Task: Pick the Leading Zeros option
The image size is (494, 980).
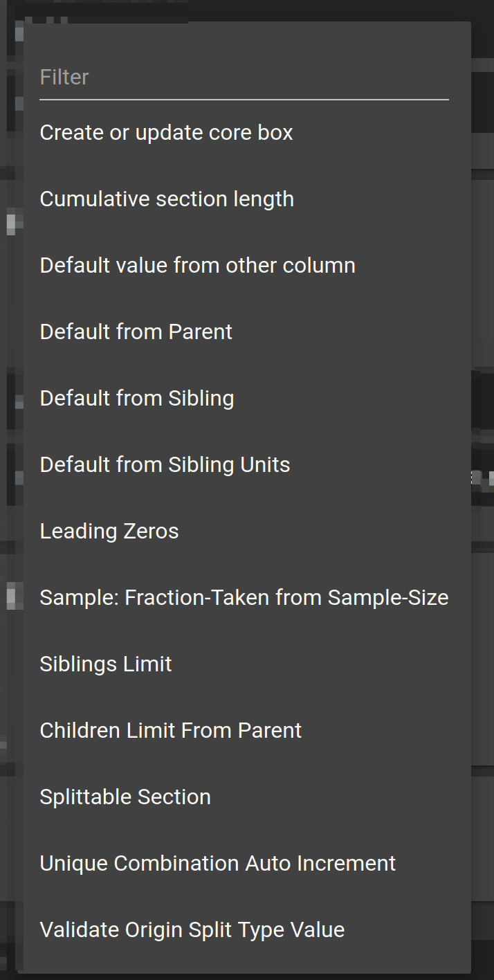Action: (109, 531)
